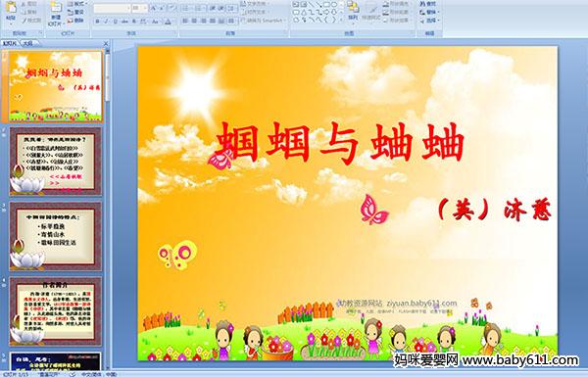
Task: Click the font color icon
Action: [168, 22]
